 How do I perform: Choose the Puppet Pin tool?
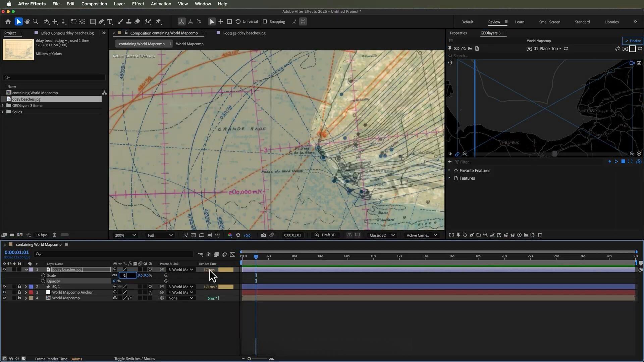pyautogui.click(x=158, y=21)
